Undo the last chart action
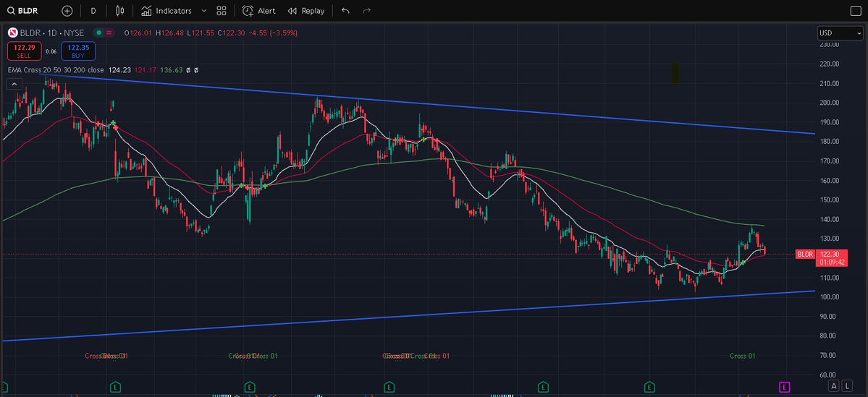868x397 pixels. 345,11
